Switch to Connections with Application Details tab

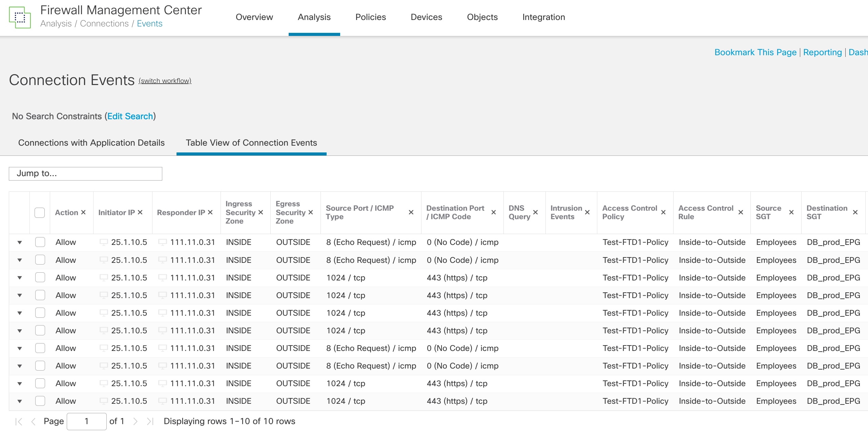pos(91,143)
